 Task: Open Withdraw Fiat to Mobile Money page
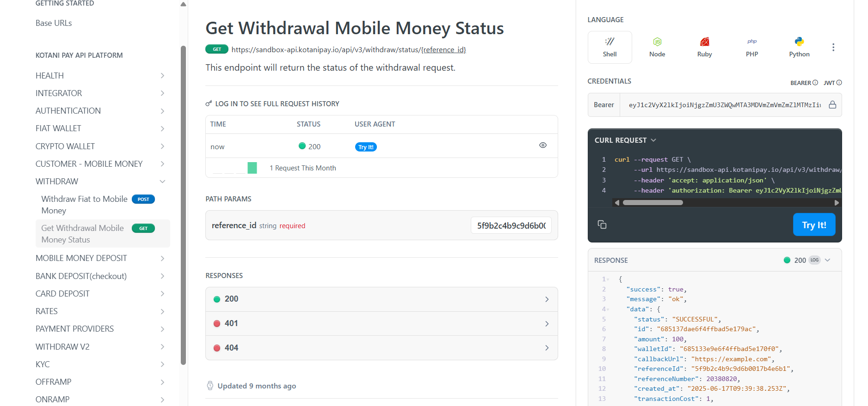pos(103,205)
